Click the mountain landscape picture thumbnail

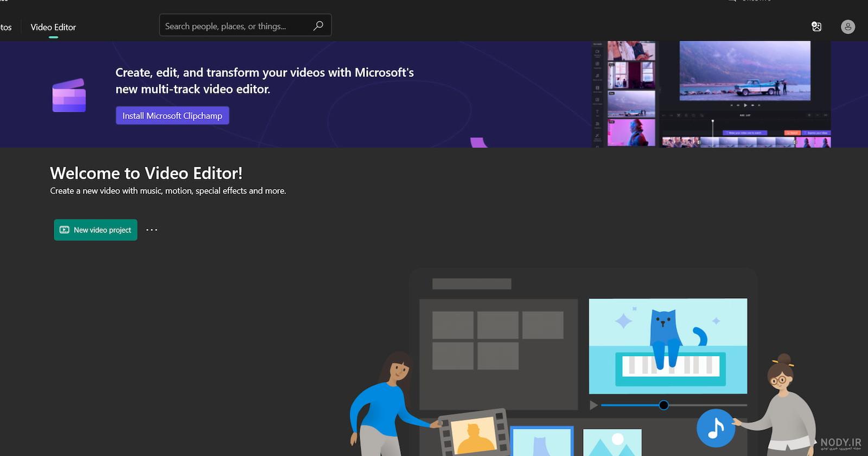coord(612,442)
